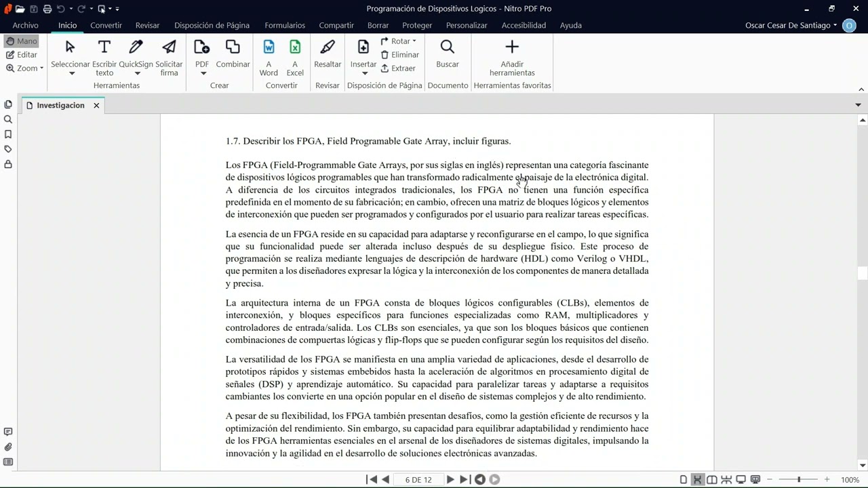Expand the PDF create dropdown arrow
The width and height of the screenshot is (868, 488).
203,73
